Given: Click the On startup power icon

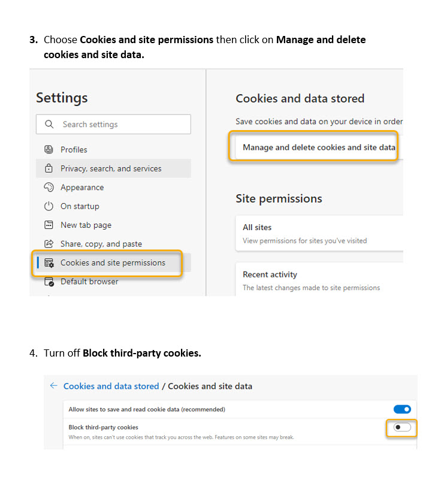Looking at the screenshot, I should click(x=49, y=206).
